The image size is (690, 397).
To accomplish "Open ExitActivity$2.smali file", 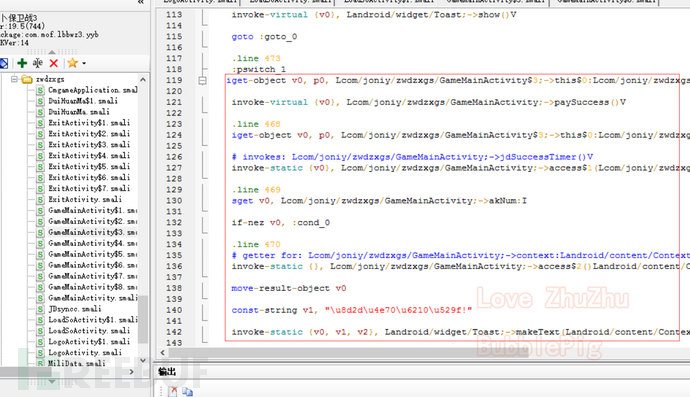I will [x=89, y=134].
